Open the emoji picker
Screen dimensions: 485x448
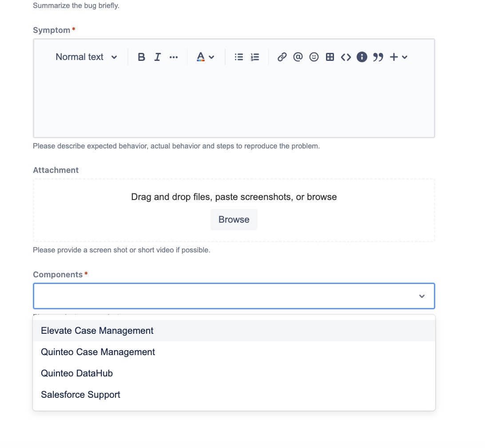pos(314,57)
